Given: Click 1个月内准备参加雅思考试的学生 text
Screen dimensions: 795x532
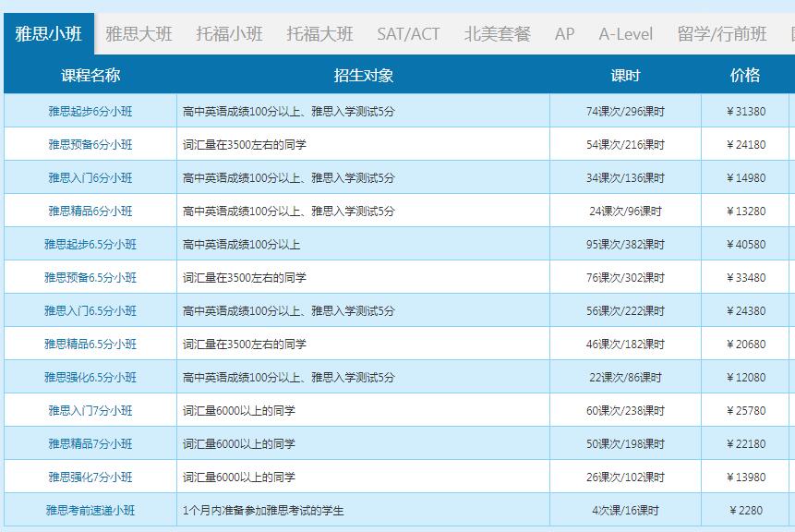Looking at the screenshot, I should 263,510.
